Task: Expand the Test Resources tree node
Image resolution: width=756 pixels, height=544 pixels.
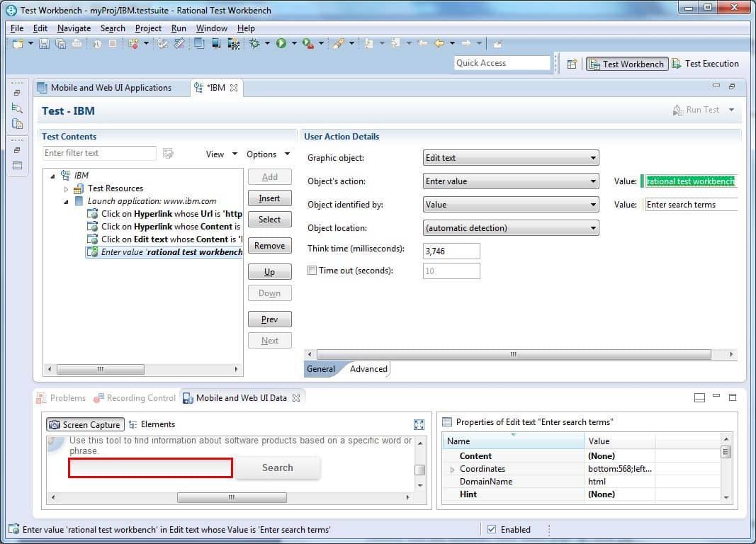Action: coord(67,188)
